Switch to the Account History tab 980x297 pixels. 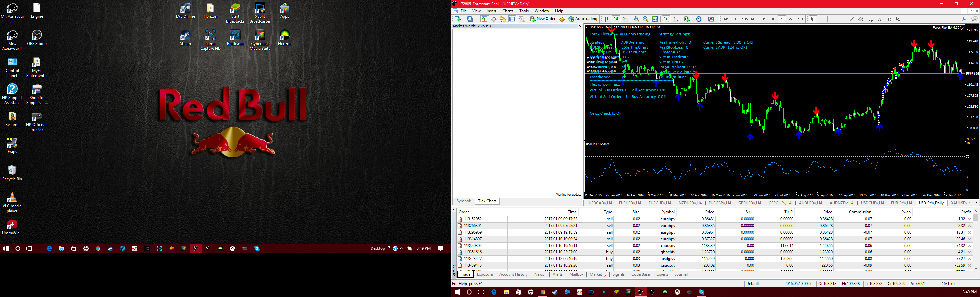coord(513,274)
